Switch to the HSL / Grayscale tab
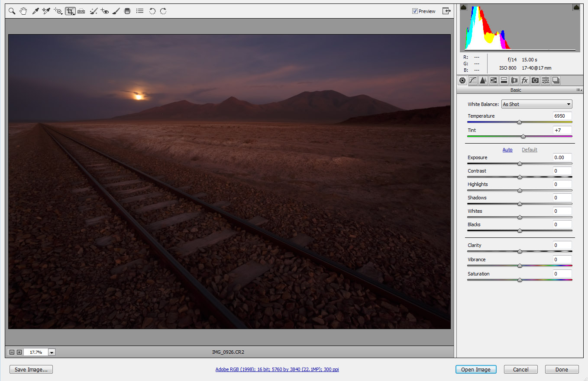588x381 pixels. coord(494,80)
